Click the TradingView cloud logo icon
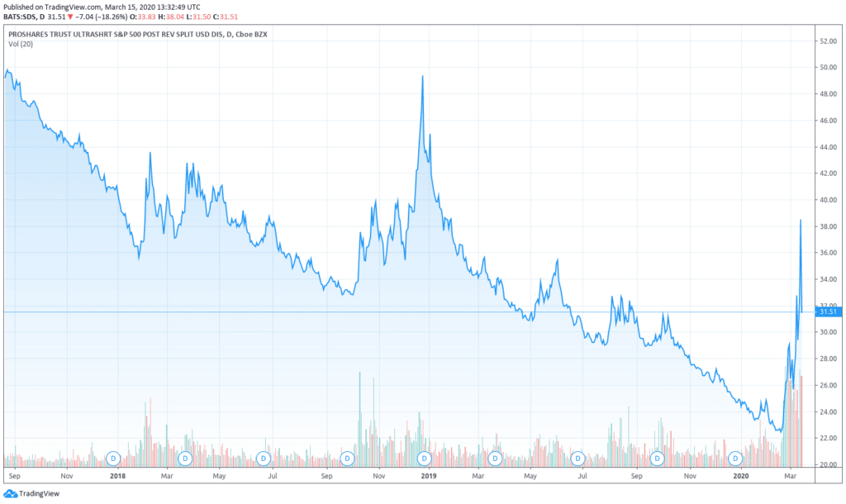Image resolution: width=846 pixels, height=504 pixels. [x=10, y=493]
